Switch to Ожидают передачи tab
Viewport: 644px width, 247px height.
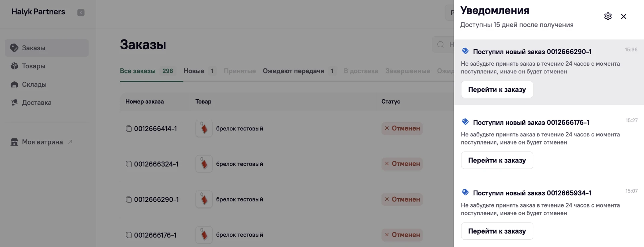click(x=293, y=71)
